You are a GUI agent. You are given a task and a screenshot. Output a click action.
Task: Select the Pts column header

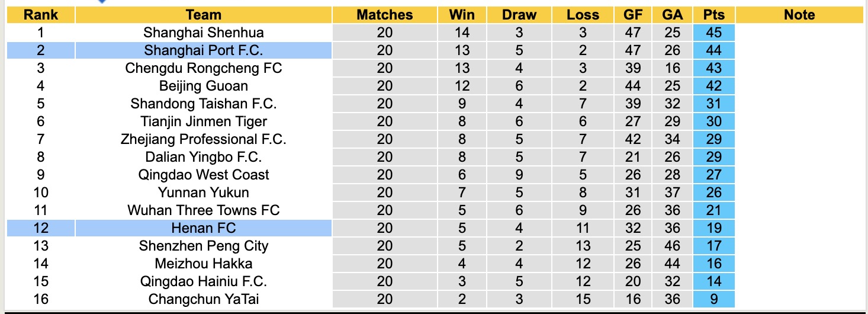pos(713,15)
